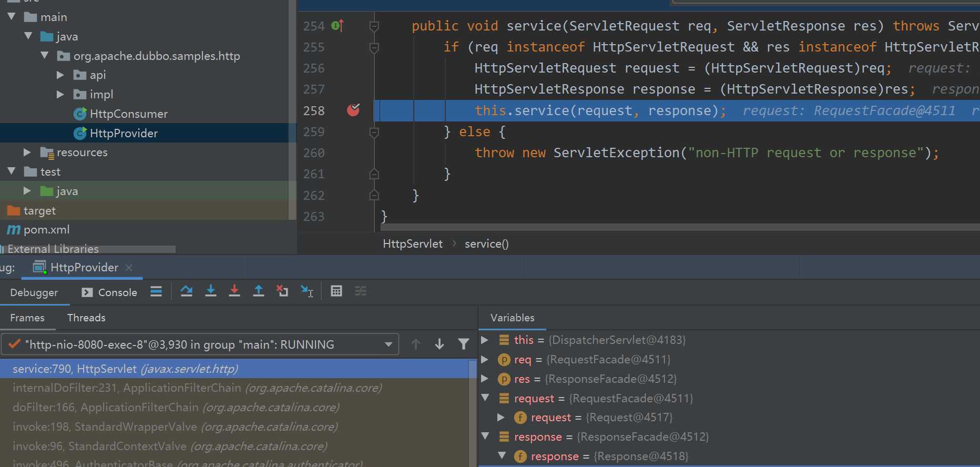Collapse the if block at line 255
The height and width of the screenshot is (467, 980).
tap(374, 47)
